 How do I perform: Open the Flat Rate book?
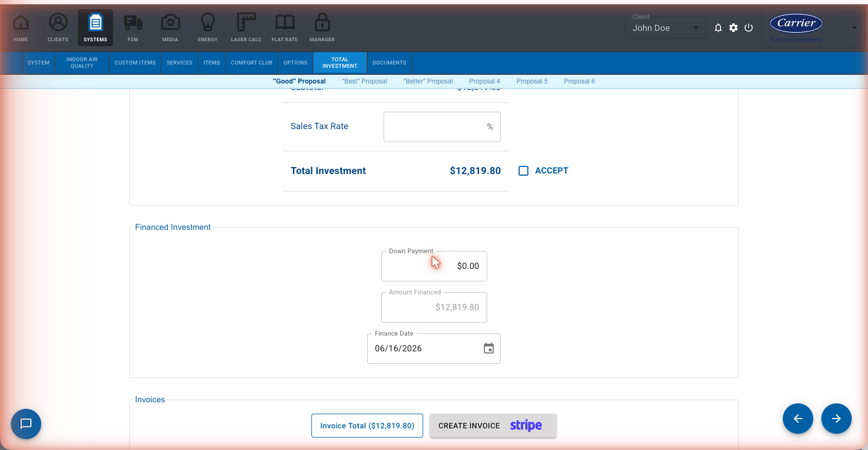[285, 28]
